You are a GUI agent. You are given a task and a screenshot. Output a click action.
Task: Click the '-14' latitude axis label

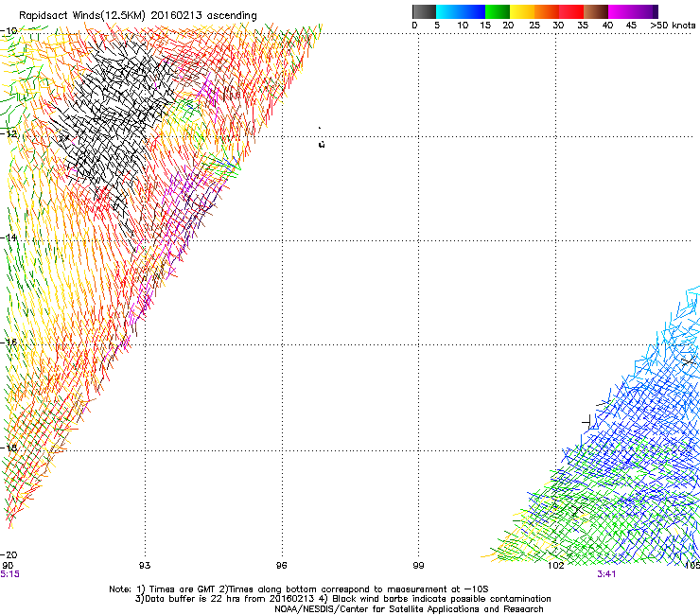9,237
